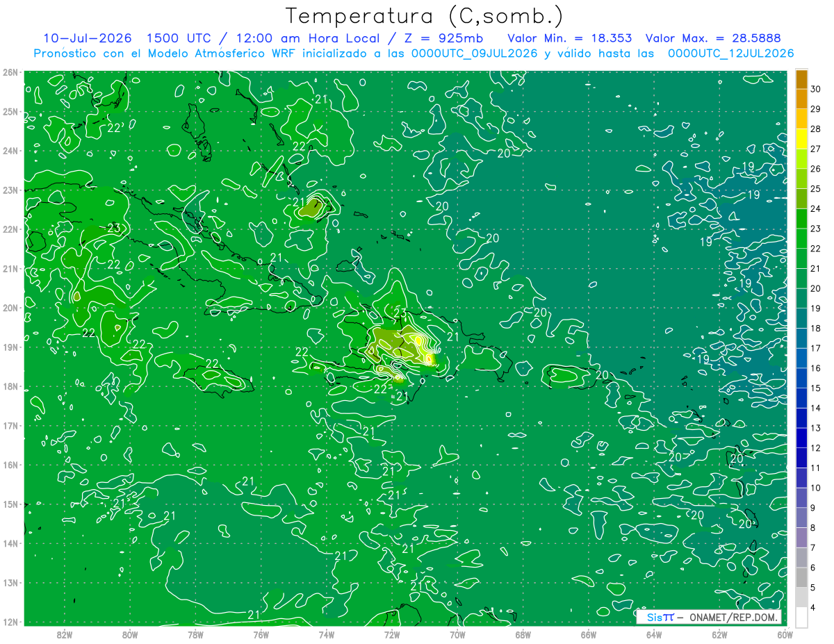Click the color scale label '7'
834x644 pixels.
click(x=813, y=547)
